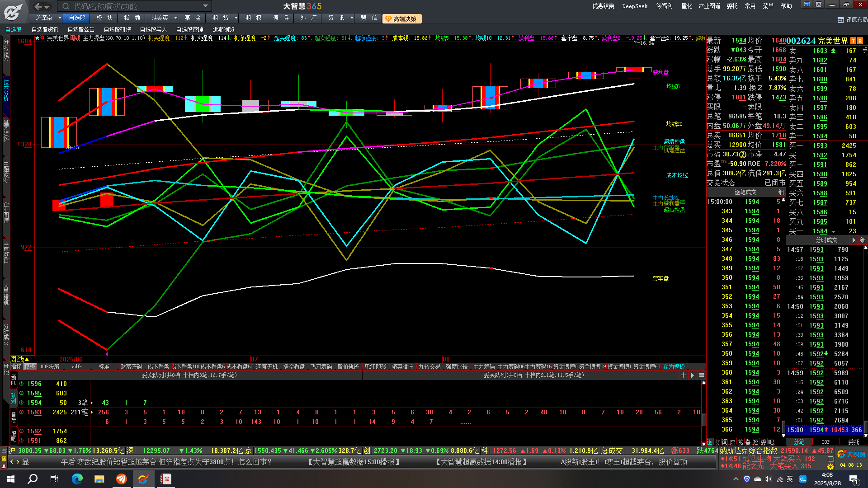Open File Explorer from the taskbar

[x=99, y=479]
